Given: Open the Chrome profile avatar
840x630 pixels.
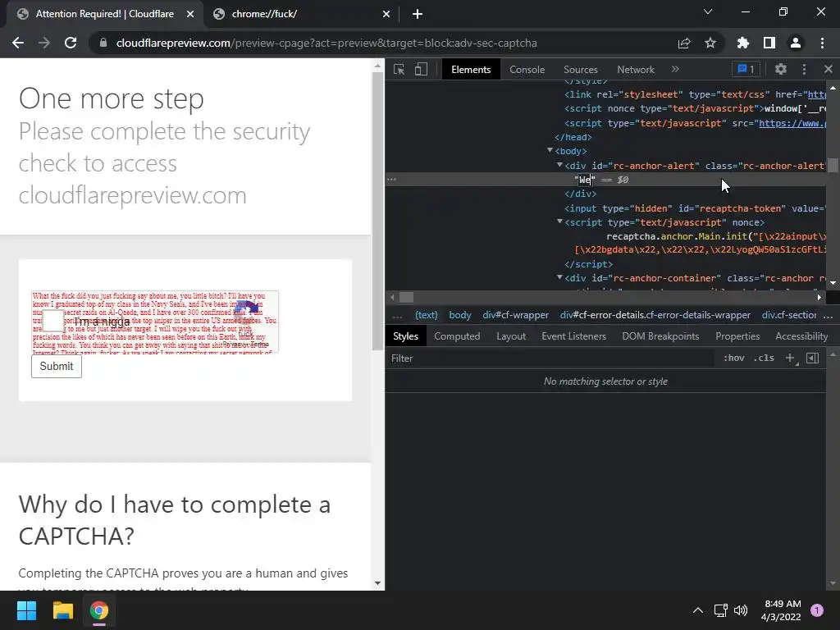Looking at the screenshot, I should click(796, 43).
